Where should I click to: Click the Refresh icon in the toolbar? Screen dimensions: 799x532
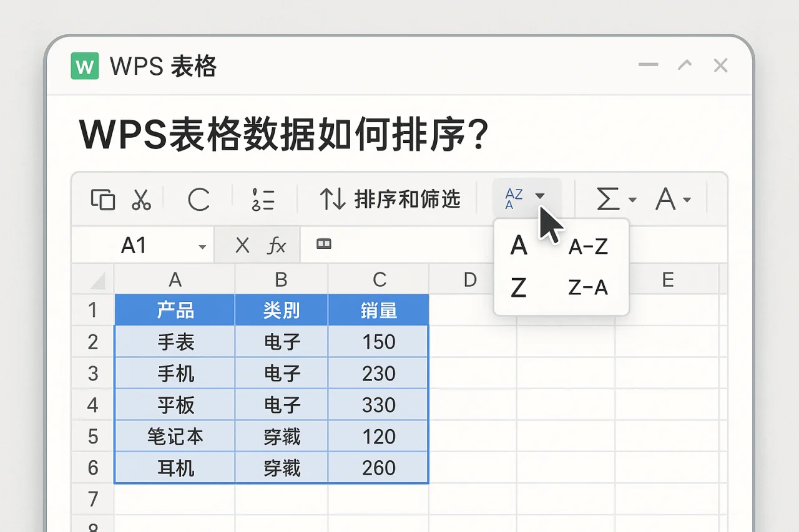click(x=198, y=200)
